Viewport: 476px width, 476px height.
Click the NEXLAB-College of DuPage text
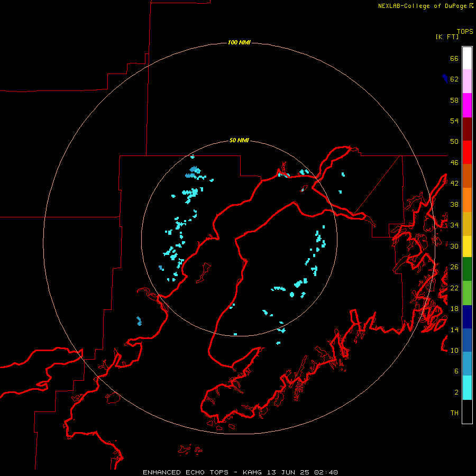pos(422,6)
